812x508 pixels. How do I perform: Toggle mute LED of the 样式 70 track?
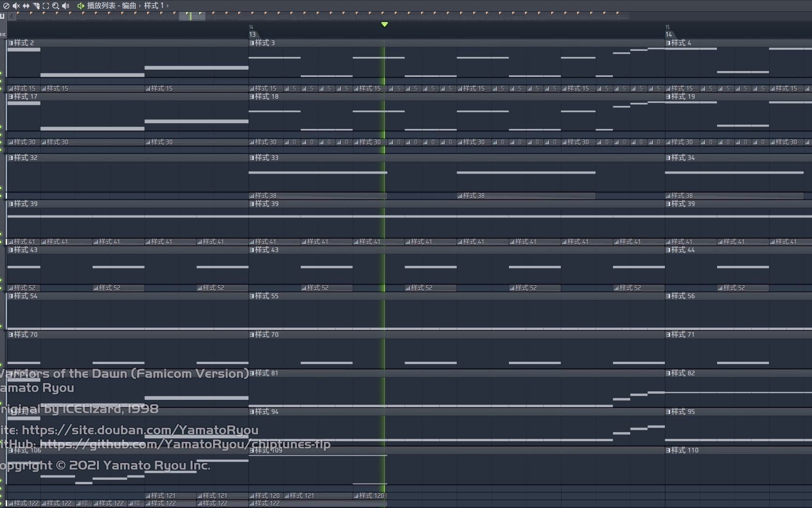tap(1, 365)
